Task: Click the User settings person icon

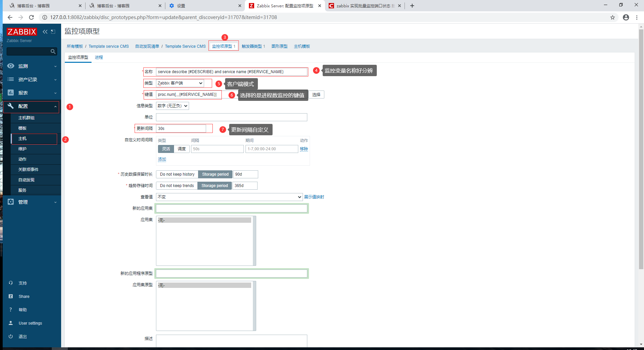Action: pos(11,323)
